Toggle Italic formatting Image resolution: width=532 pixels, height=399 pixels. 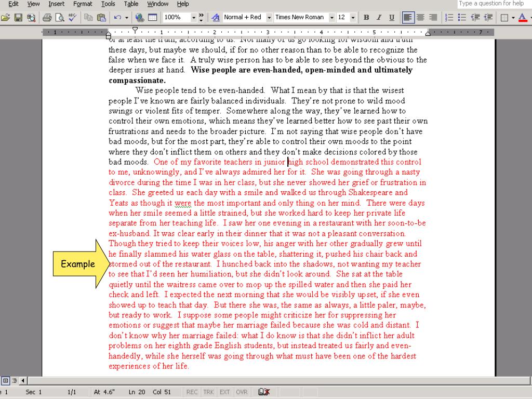379,17
